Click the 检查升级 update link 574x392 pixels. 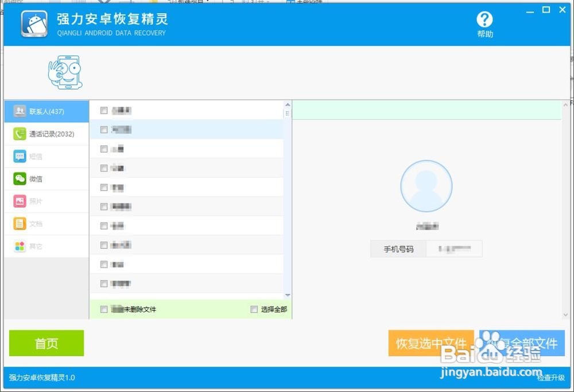550,378
